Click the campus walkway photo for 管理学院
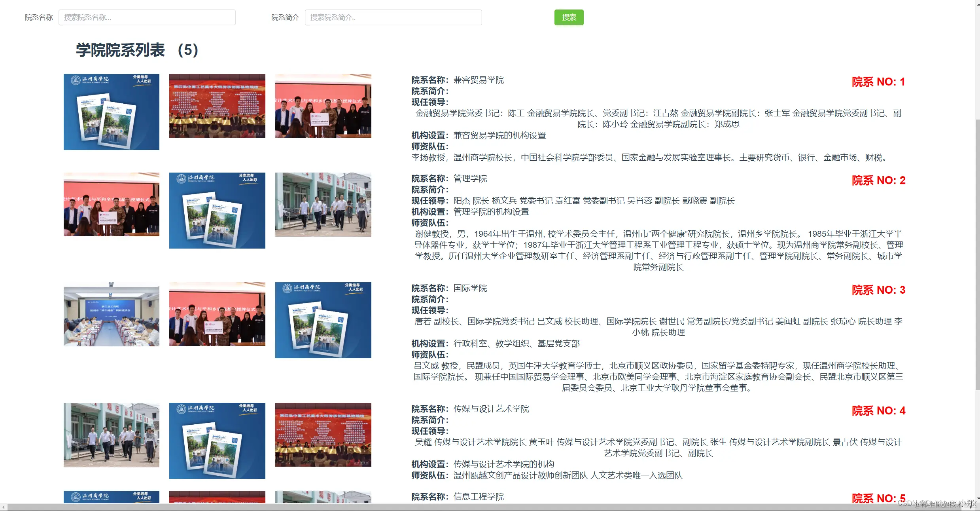Image resolution: width=980 pixels, height=511 pixels. (x=323, y=205)
